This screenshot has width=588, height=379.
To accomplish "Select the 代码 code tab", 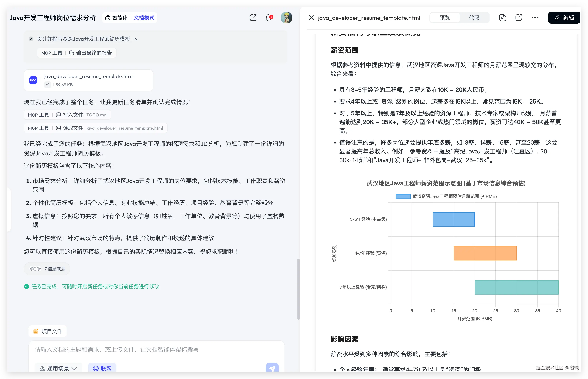I will (x=474, y=18).
